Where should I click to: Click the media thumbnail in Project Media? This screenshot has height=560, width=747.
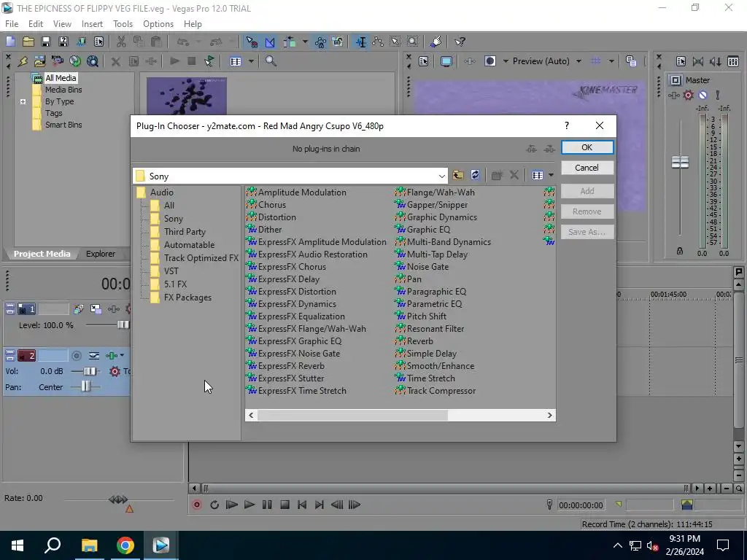tap(186, 96)
